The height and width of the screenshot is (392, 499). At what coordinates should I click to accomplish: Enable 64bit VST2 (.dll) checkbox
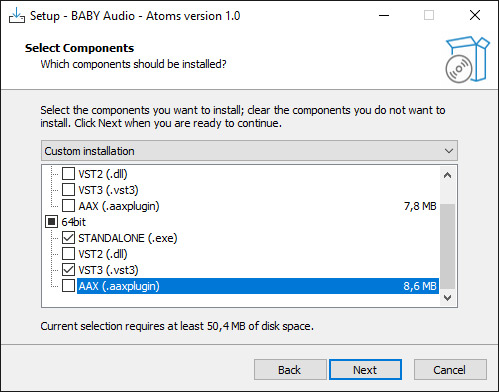pos(68,254)
